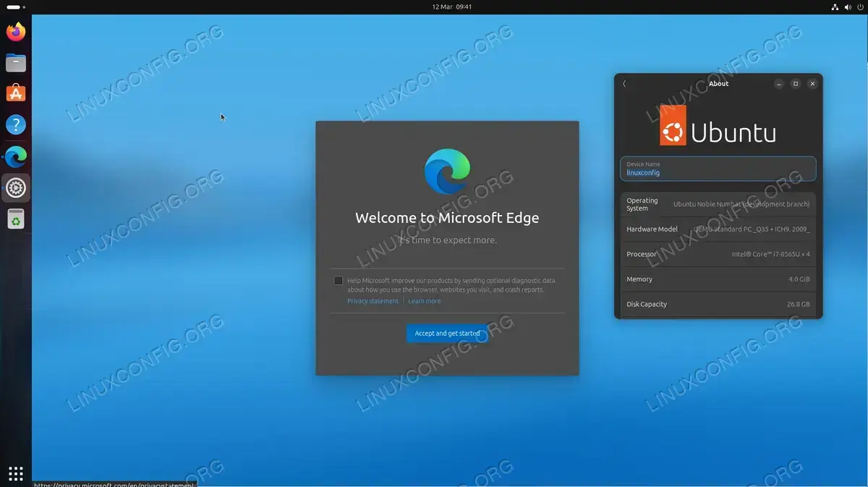This screenshot has height=487, width=868.
Task: Enable optional diagnostic data checkbox
Action: pos(338,281)
